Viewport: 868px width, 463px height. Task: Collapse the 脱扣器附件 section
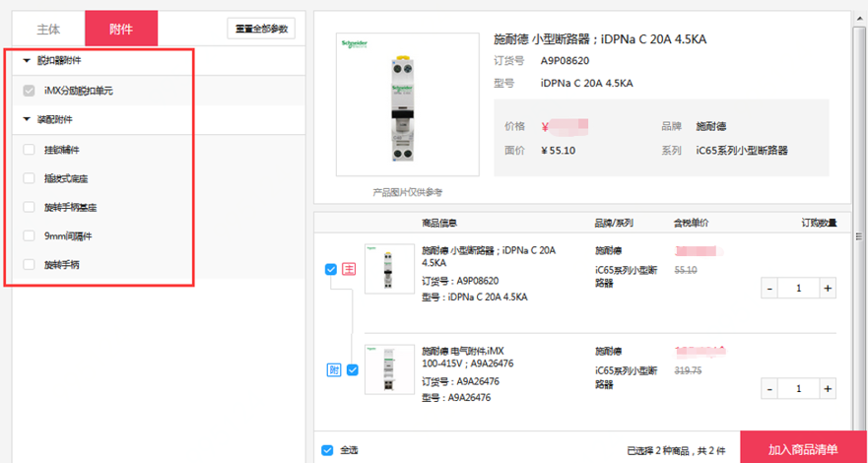click(26, 61)
